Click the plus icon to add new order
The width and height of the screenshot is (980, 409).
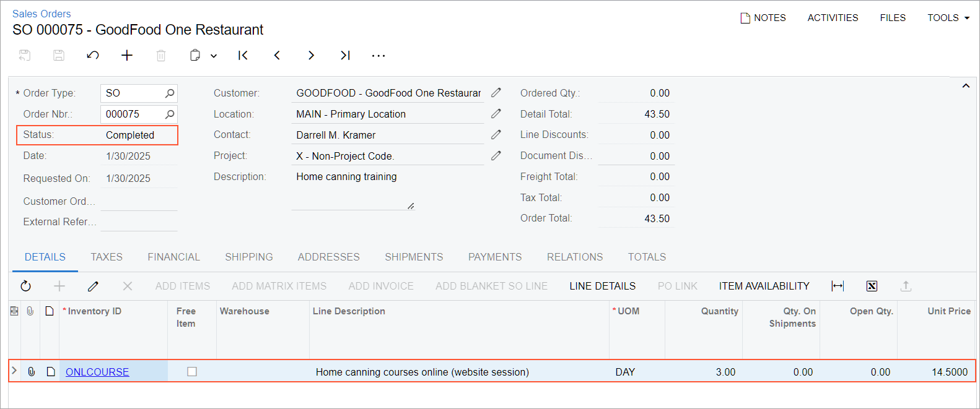click(127, 56)
